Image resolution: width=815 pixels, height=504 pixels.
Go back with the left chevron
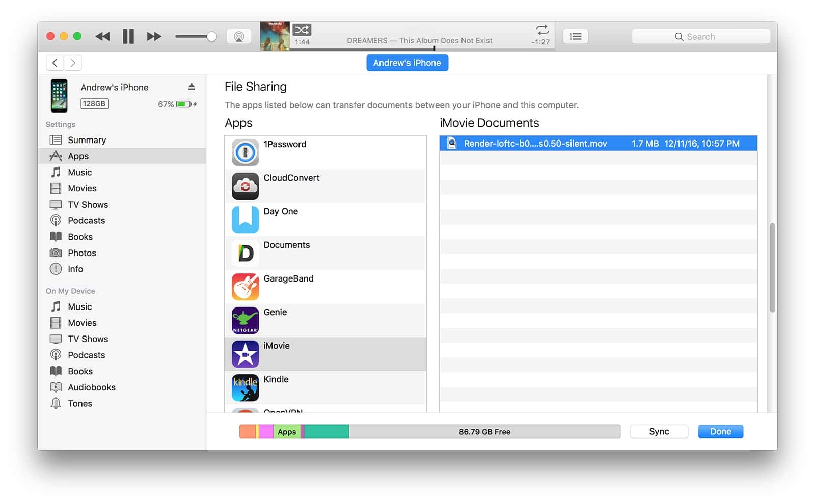55,63
